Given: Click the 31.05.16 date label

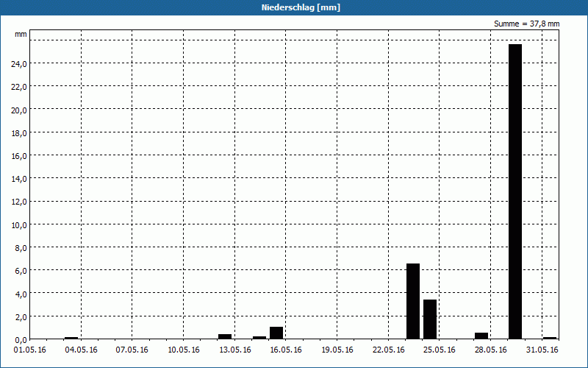Looking at the screenshot, I should (x=542, y=350).
